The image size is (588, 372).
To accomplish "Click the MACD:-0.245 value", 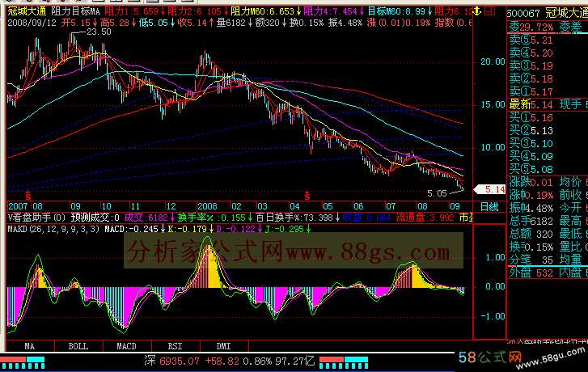I will point(131,229).
